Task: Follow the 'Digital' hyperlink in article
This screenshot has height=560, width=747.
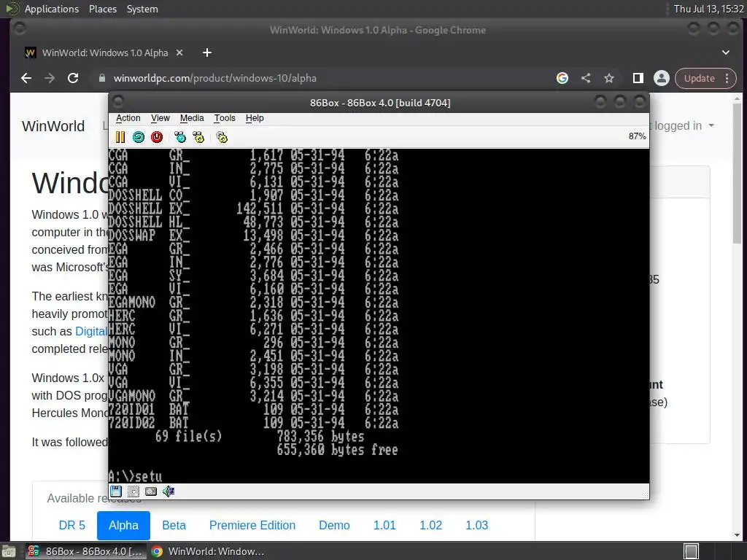Action: 91,331
